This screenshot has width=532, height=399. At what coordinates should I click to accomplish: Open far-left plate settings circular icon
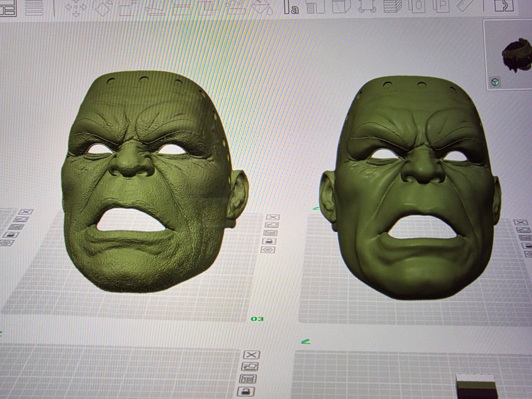click(x=7, y=243)
